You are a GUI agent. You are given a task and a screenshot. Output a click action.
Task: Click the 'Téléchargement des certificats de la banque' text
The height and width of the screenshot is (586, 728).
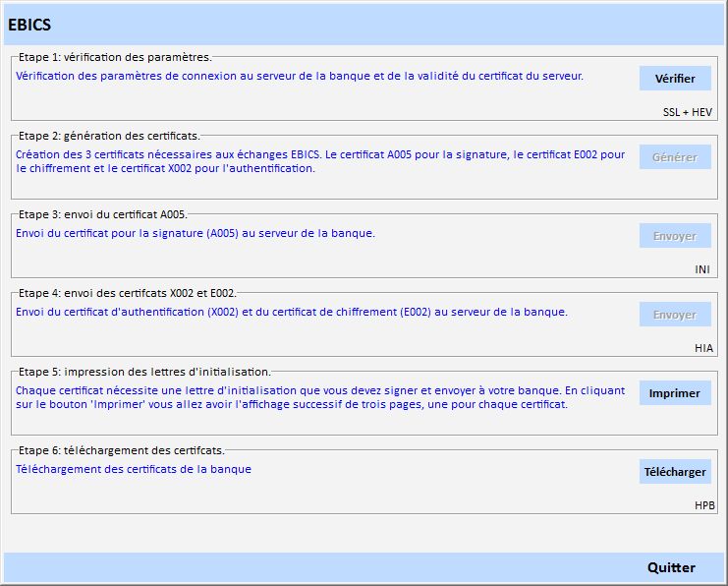point(134,469)
